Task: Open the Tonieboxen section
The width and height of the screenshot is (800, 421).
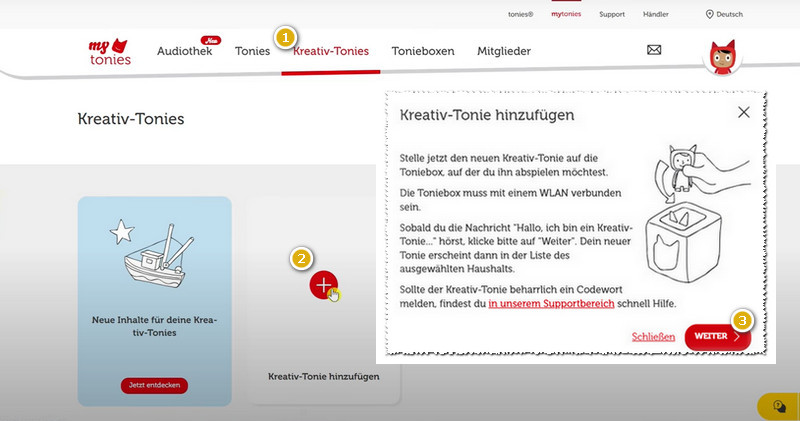Action: 422,51
